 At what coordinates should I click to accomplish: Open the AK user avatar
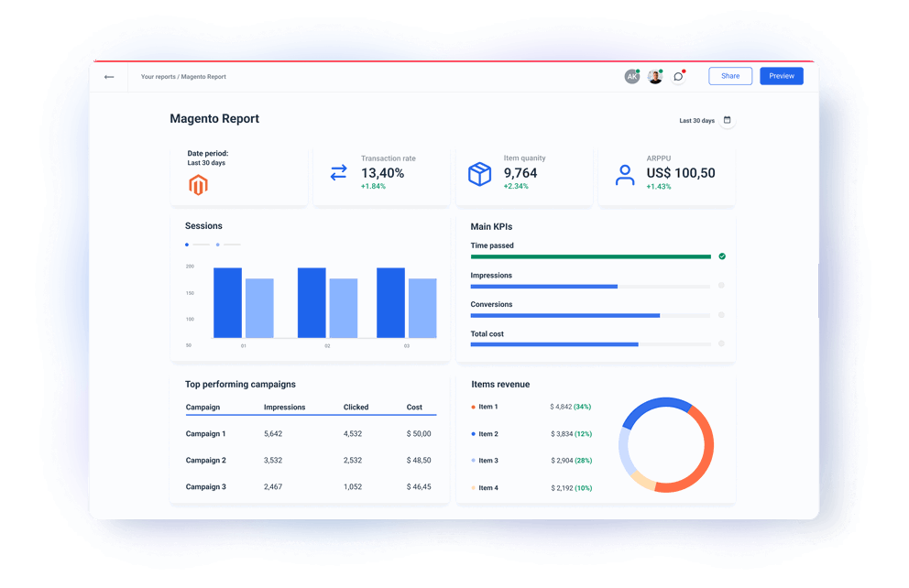631,77
